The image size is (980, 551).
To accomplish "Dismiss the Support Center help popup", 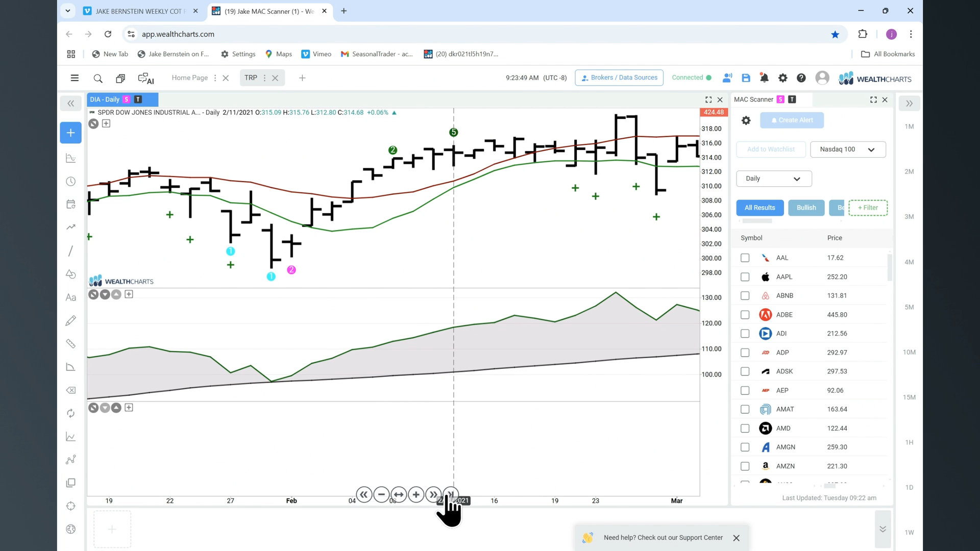I will [x=736, y=538].
